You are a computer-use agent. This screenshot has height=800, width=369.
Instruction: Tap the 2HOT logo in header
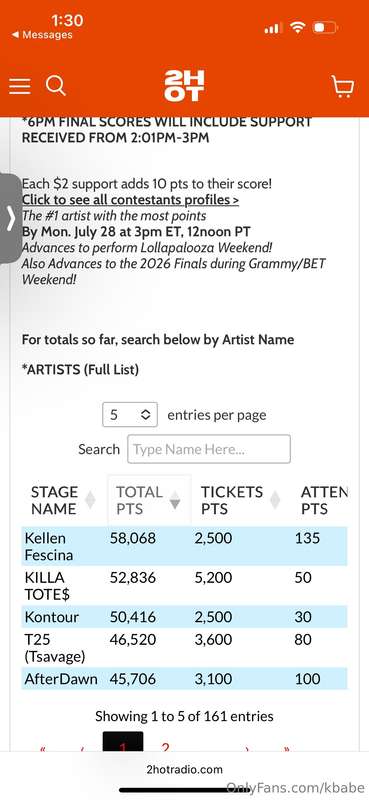(184, 85)
